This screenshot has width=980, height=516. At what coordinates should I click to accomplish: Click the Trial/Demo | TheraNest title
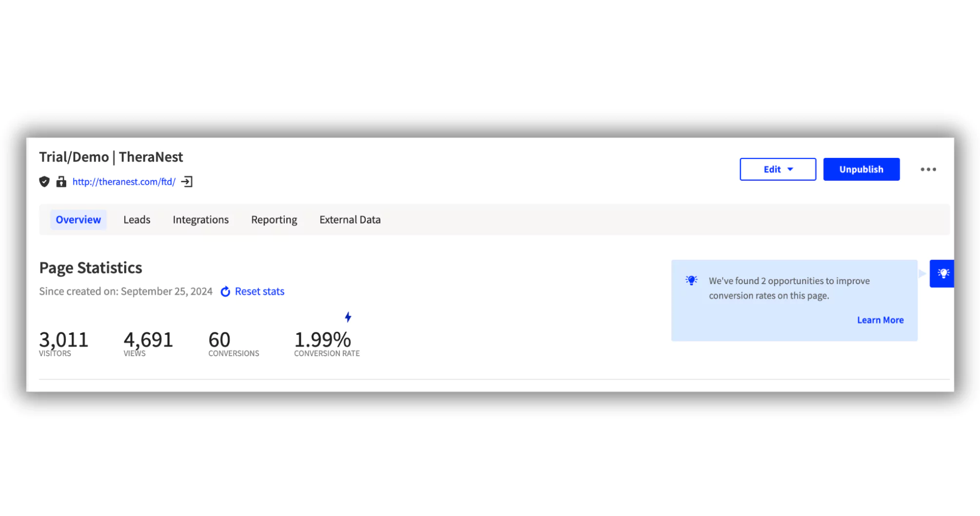(x=111, y=157)
